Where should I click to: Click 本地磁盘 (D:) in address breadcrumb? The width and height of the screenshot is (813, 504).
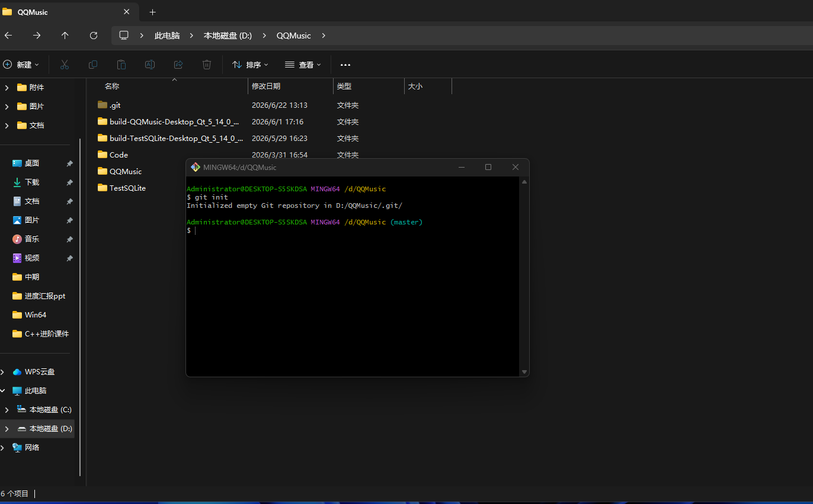[228, 36]
